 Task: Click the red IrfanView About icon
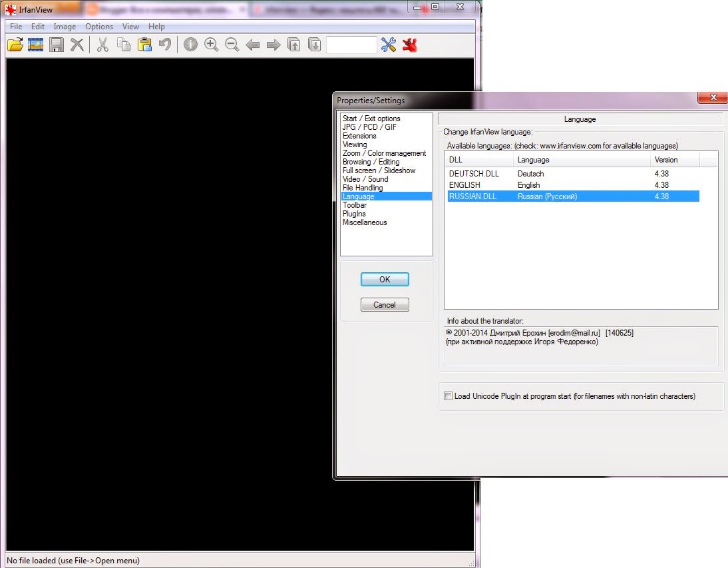click(x=409, y=45)
